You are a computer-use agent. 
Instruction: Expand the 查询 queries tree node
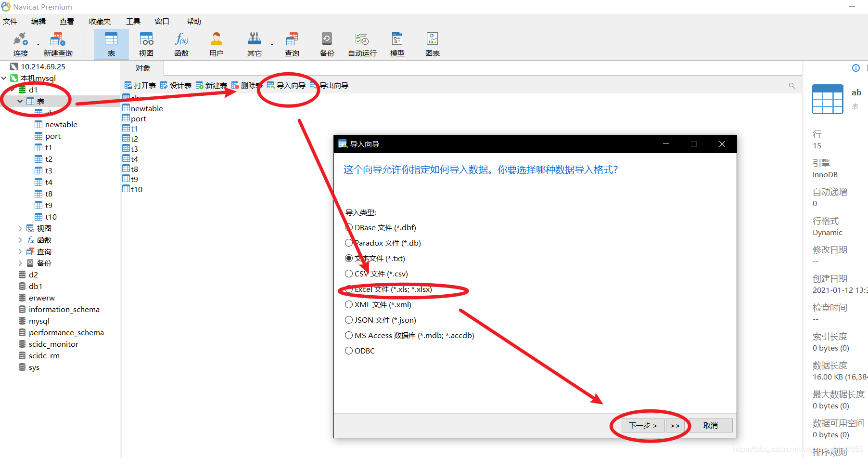point(20,251)
